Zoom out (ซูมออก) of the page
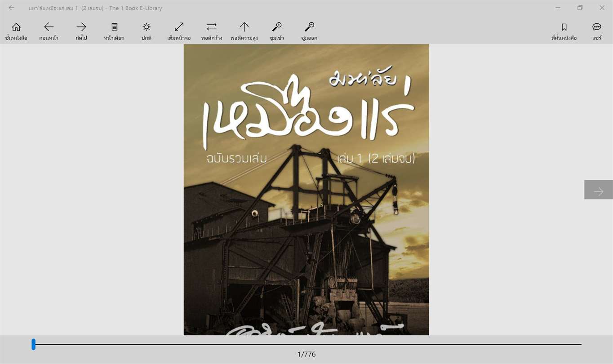613x364 pixels. pos(309,31)
